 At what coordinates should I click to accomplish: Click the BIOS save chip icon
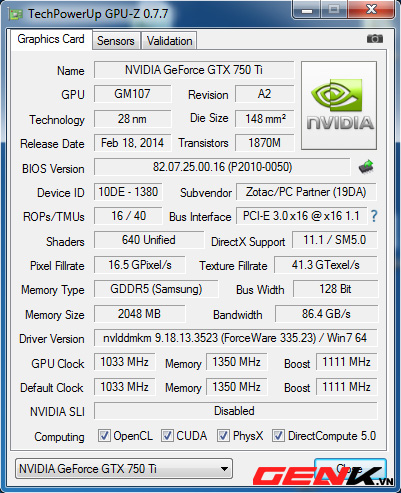click(366, 166)
